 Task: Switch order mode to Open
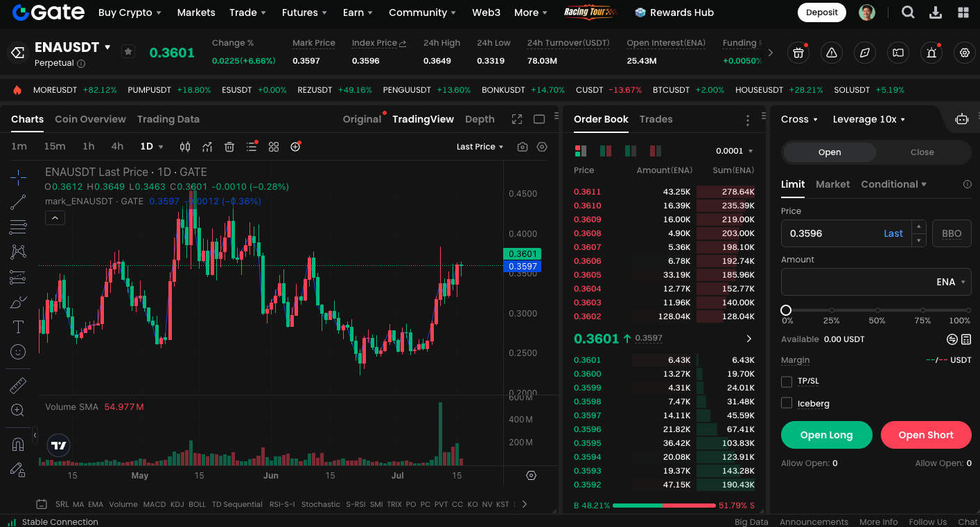tap(830, 152)
